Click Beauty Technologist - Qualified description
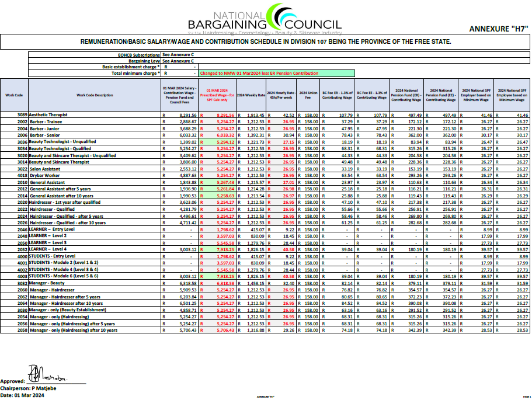The height and width of the screenshot is (400, 532). tap(60, 148)
